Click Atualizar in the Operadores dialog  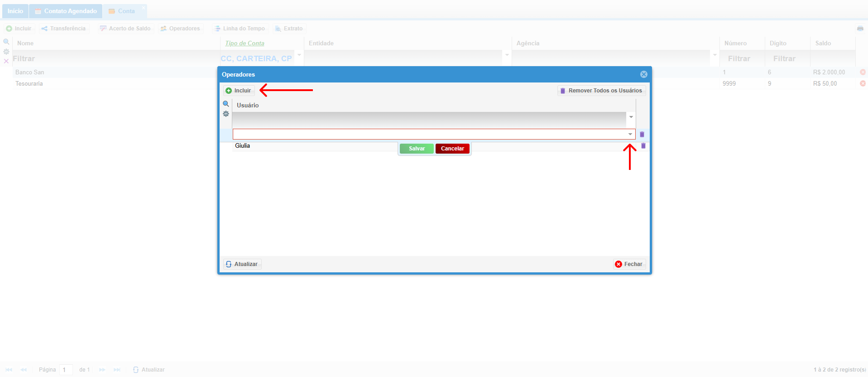click(242, 264)
